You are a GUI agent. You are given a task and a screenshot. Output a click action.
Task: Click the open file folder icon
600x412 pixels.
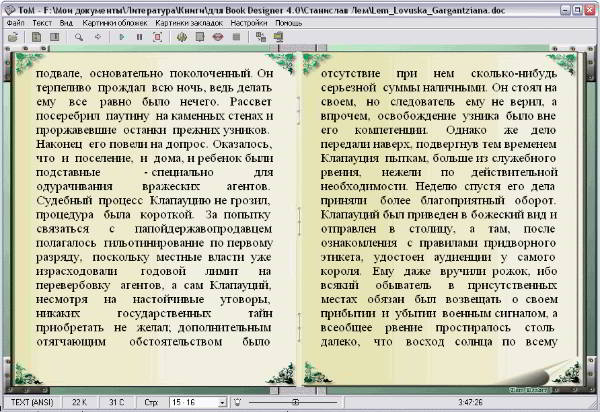coord(12,37)
